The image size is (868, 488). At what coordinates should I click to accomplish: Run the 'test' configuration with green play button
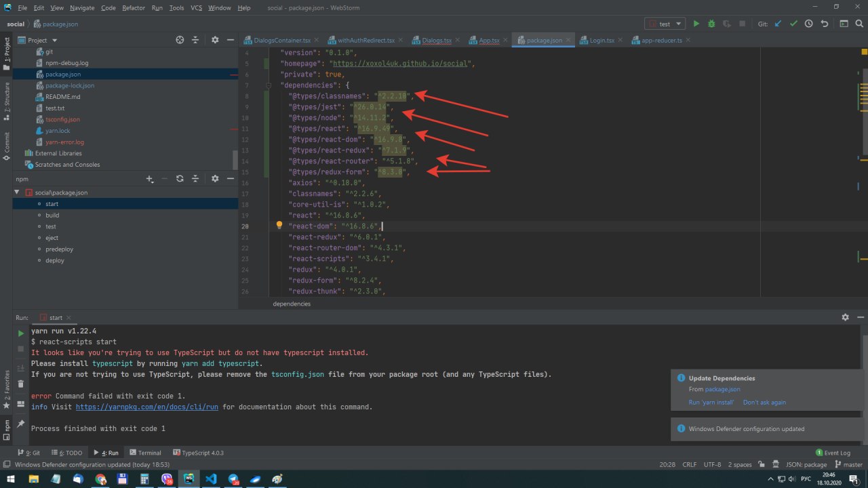[x=696, y=24]
